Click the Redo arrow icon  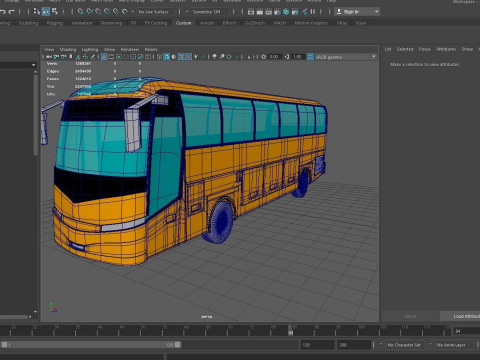(x=11, y=12)
